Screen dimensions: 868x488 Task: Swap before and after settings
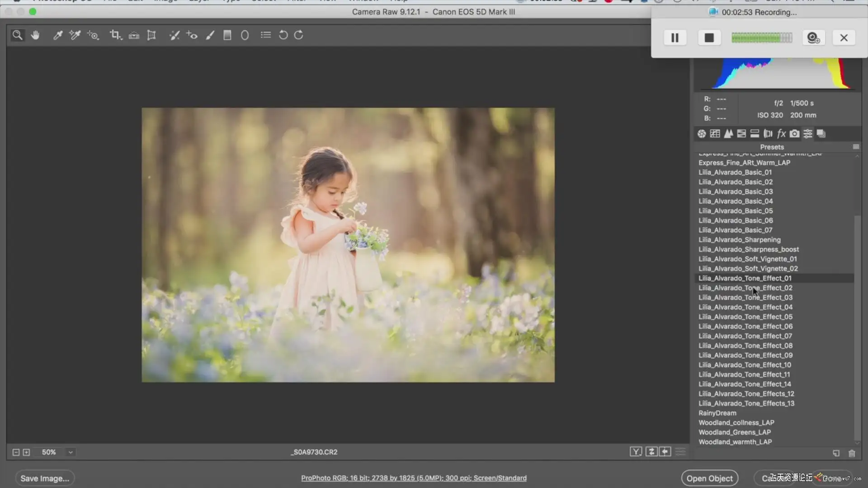tap(651, 452)
